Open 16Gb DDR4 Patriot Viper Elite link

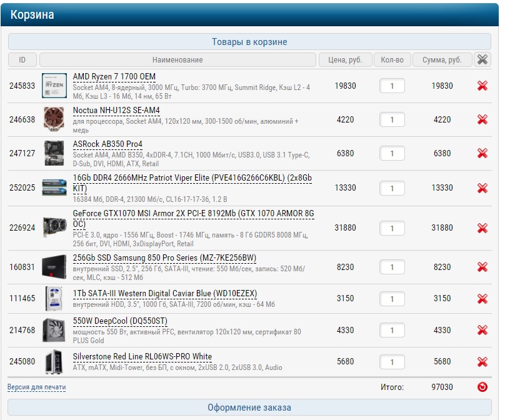(x=192, y=183)
